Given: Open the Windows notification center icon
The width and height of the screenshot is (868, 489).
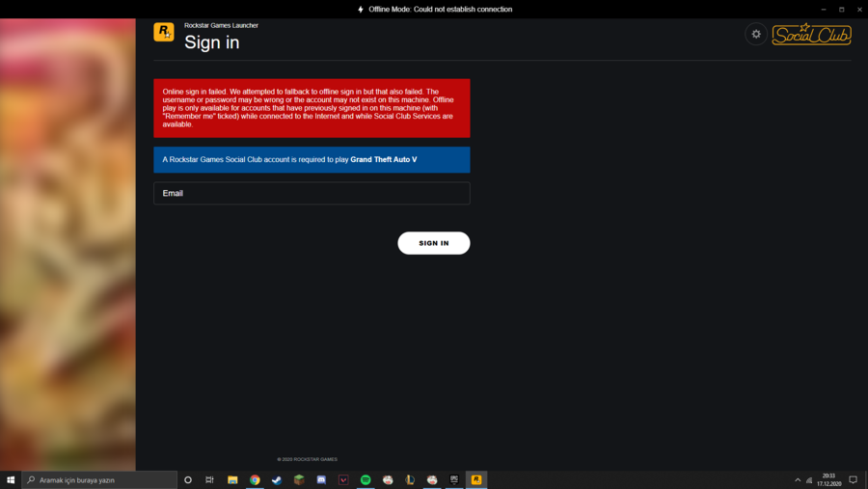Looking at the screenshot, I should (x=854, y=479).
